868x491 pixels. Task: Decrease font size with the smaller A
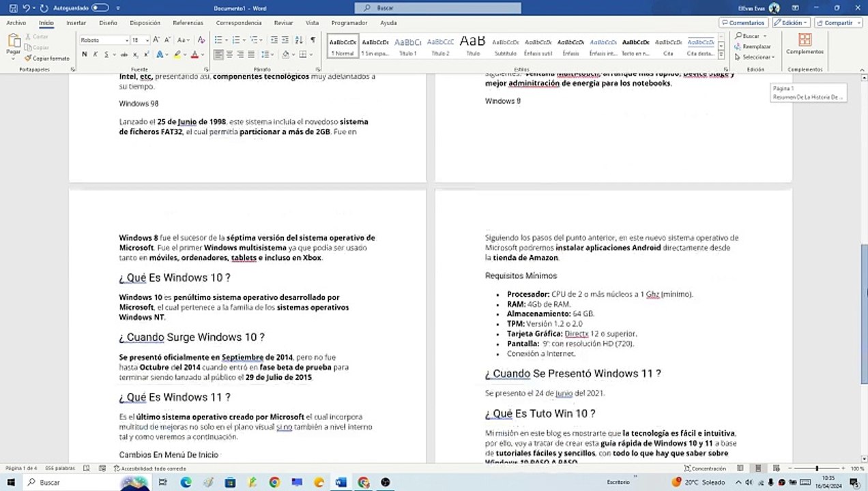click(x=167, y=40)
